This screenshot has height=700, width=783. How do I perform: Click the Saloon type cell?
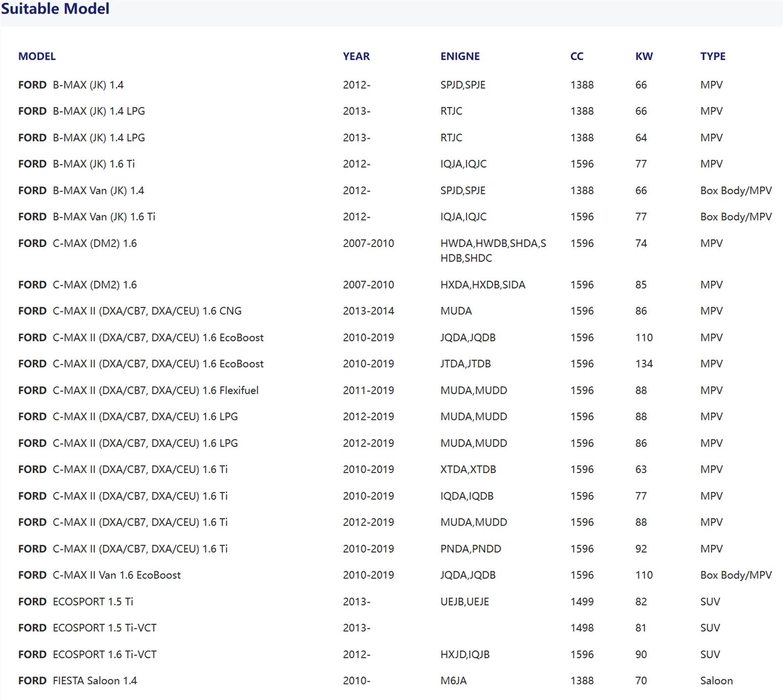point(716,680)
